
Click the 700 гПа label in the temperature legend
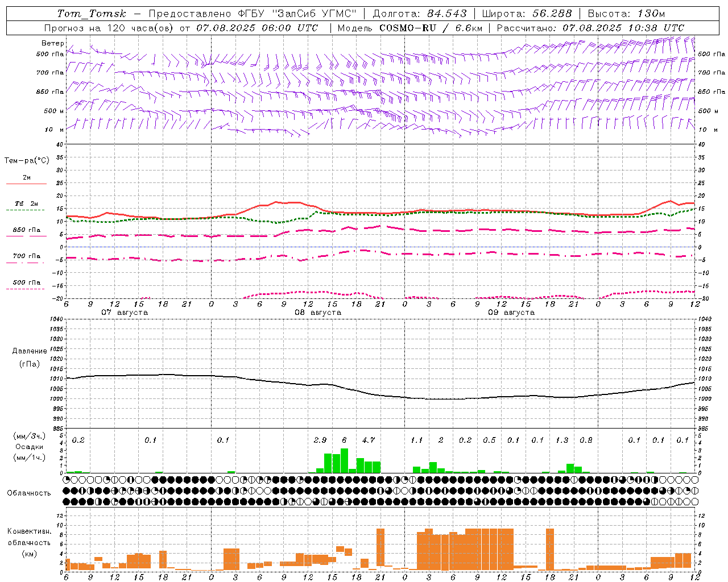[x=26, y=256]
